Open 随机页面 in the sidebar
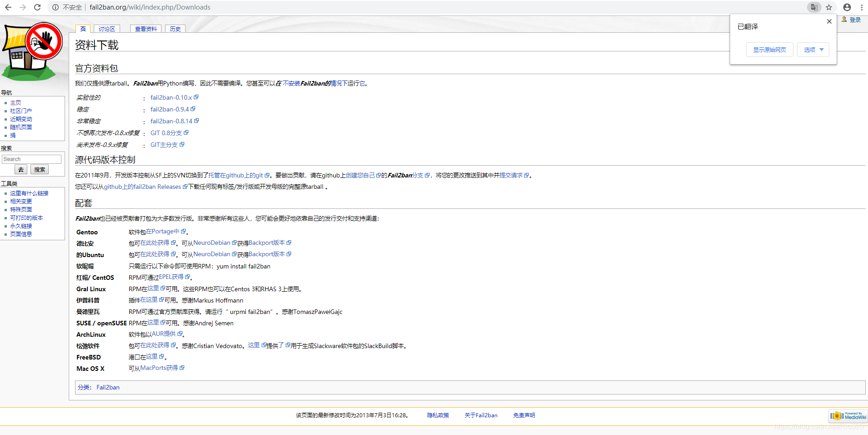 pyautogui.click(x=21, y=127)
